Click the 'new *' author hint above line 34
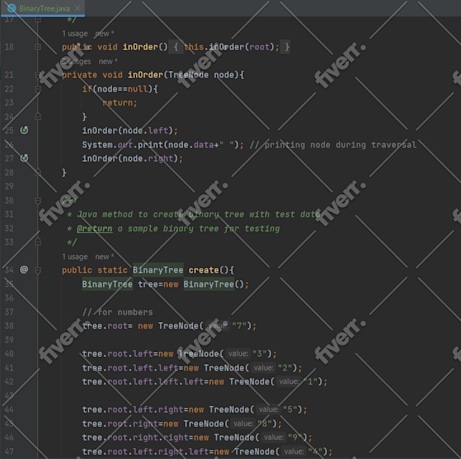The width and height of the screenshot is (461, 459). click(x=104, y=257)
